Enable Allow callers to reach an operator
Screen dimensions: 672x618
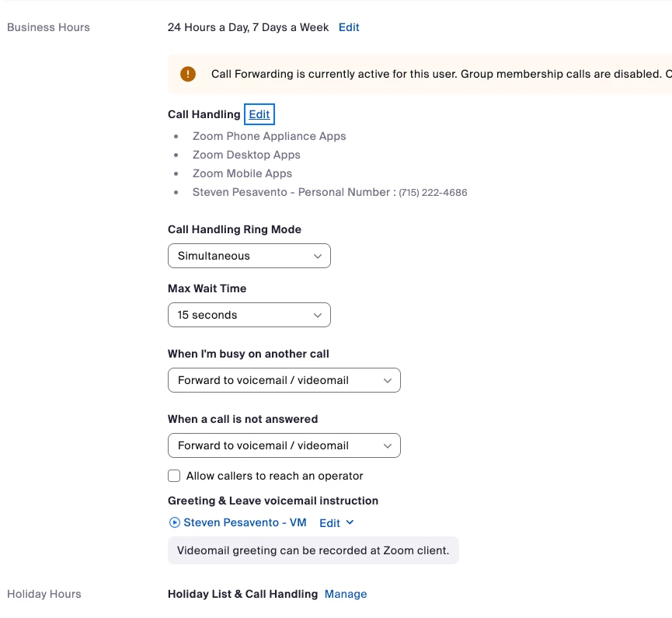point(174,476)
